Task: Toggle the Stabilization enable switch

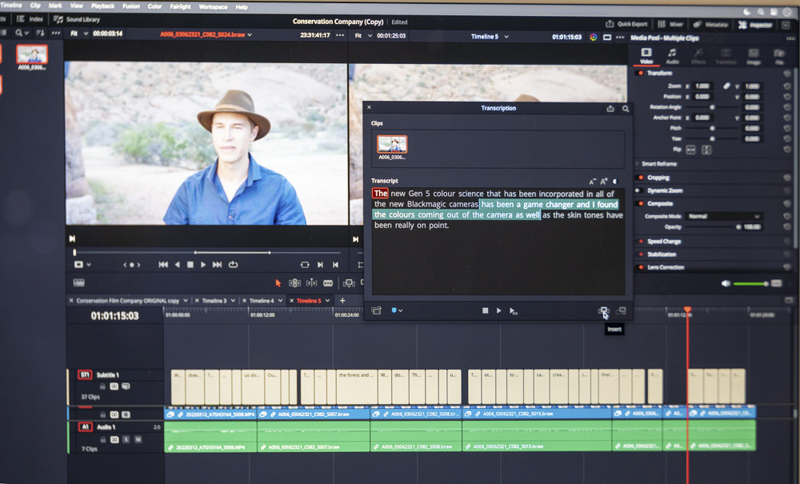Action: (x=640, y=254)
